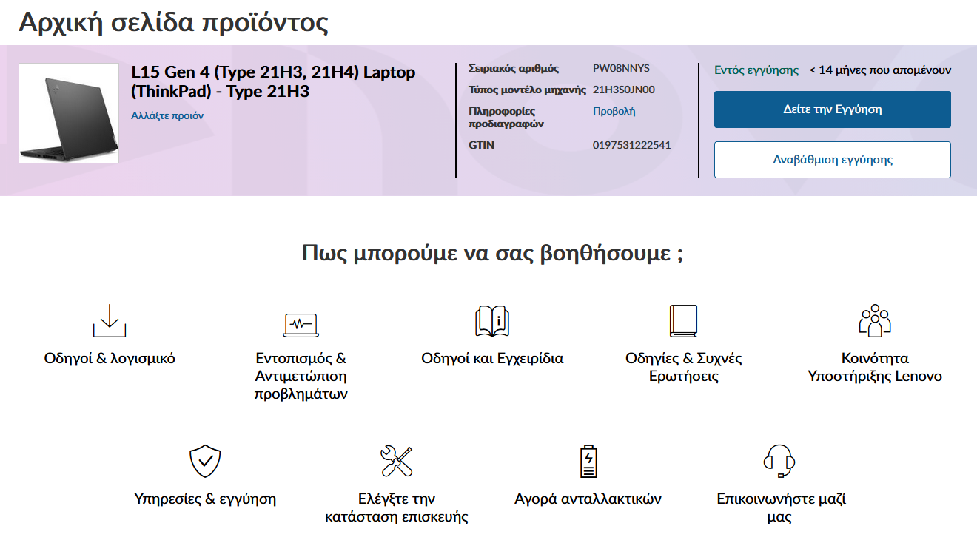Click the Οδηγοί & λογισμικό text label
This screenshot has height=560, width=977.
tap(109, 357)
